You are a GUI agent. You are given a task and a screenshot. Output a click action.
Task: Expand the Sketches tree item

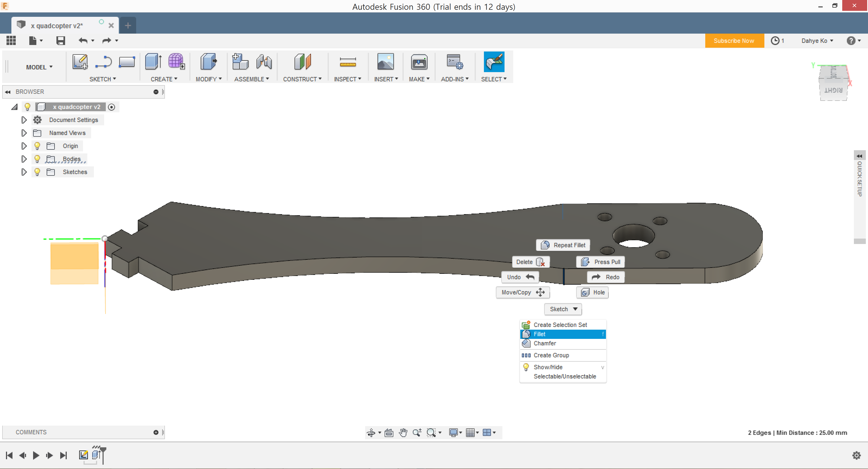click(24, 172)
